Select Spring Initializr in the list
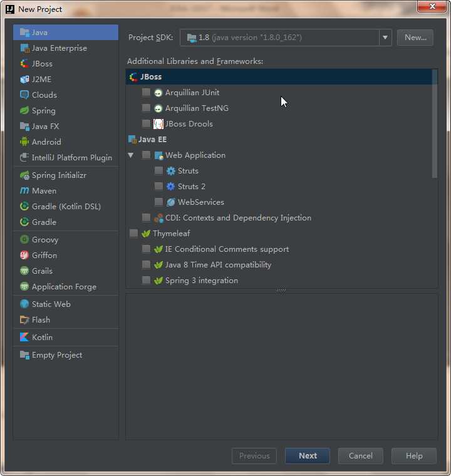The width and height of the screenshot is (451, 476). [x=66, y=175]
